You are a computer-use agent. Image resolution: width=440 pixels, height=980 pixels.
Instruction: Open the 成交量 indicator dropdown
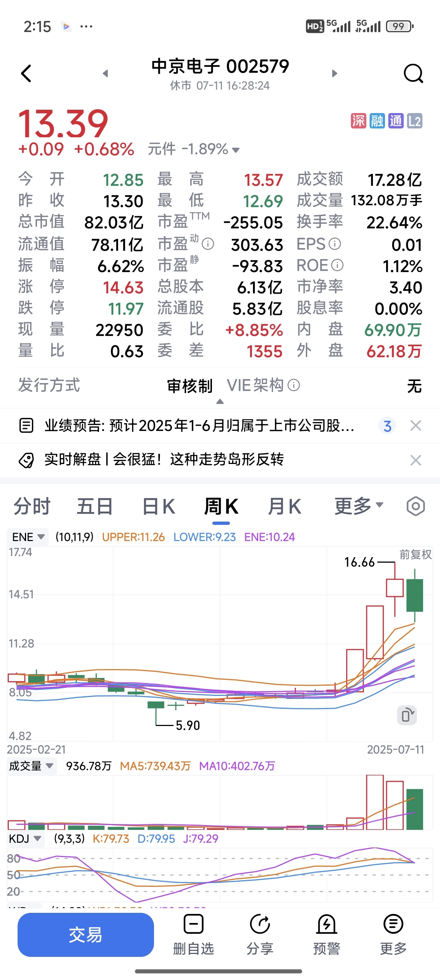pyautogui.click(x=32, y=766)
